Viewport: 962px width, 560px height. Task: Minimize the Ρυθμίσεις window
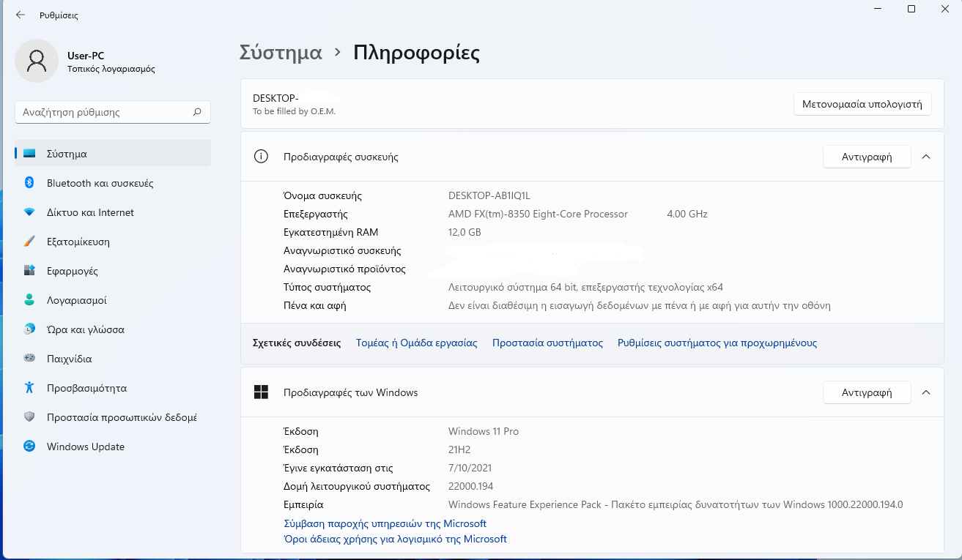[x=878, y=9]
